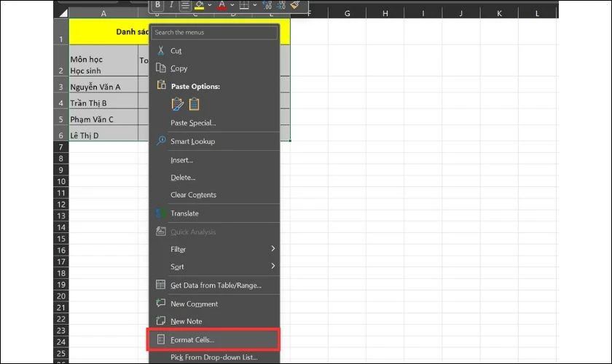Expand the borders dropdown arrow
This screenshot has height=364, width=612.
254,5
